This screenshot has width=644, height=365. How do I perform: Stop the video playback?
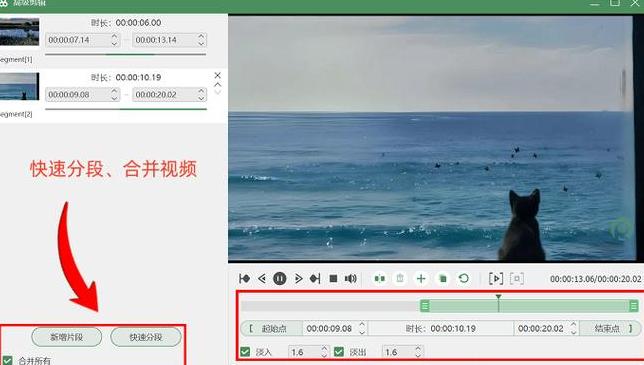(334, 279)
